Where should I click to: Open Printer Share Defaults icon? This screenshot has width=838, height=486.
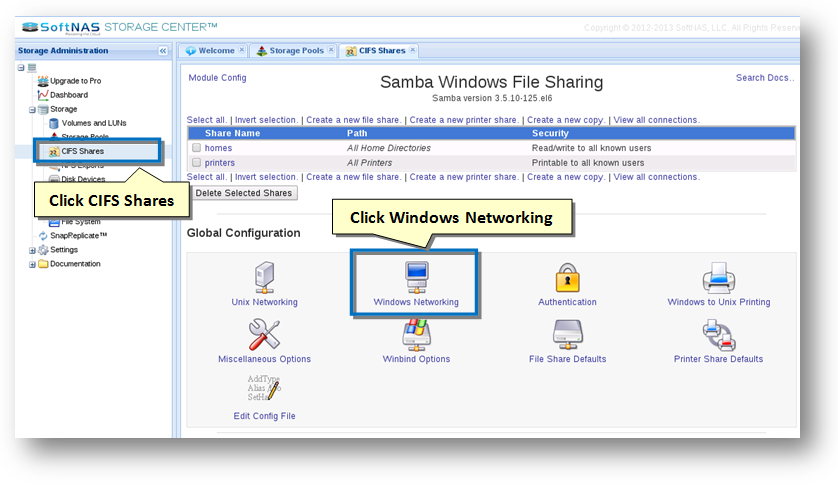pyautogui.click(x=719, y=335)
